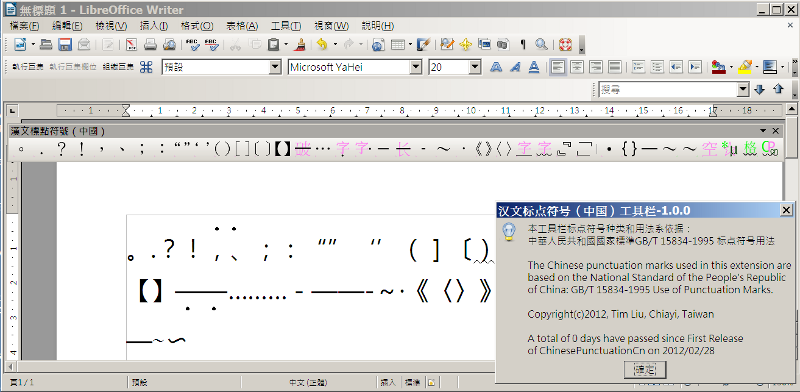800x392 pixels.
Task: Expand the New Document type dropdown arrow
Action: coord(33,45)
